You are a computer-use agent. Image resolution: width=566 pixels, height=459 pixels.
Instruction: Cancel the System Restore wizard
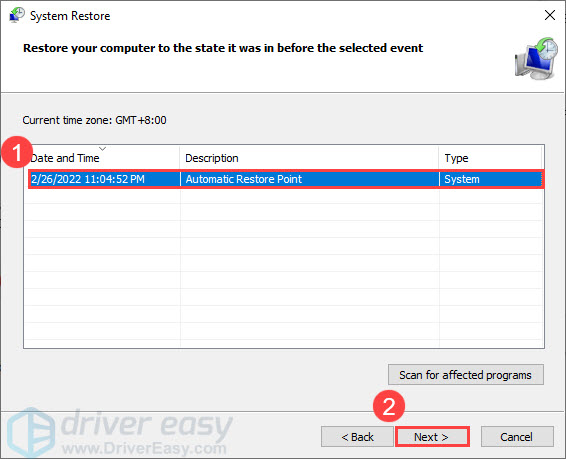click(x=517, y=437)
